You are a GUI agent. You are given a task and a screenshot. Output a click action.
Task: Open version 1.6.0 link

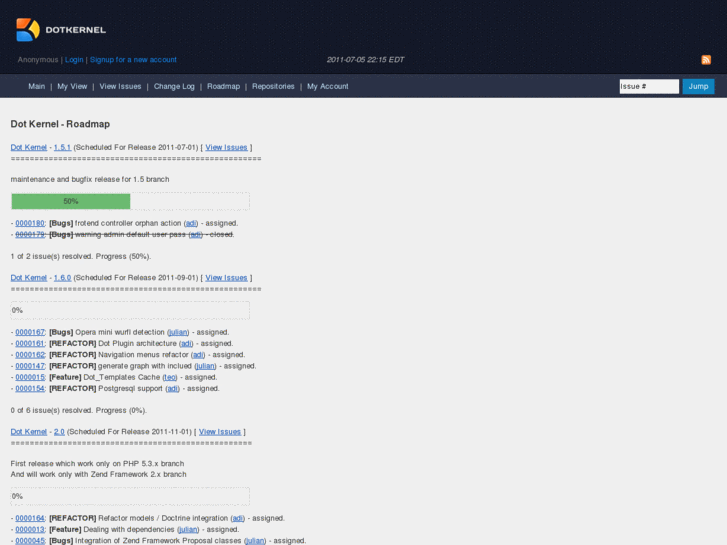(x=62, y=277)
